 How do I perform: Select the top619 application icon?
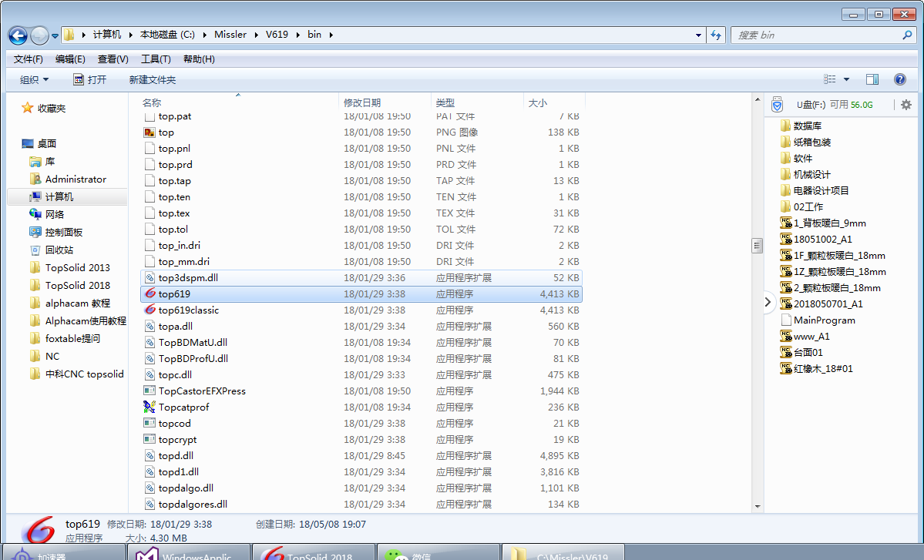click(150, 293)
